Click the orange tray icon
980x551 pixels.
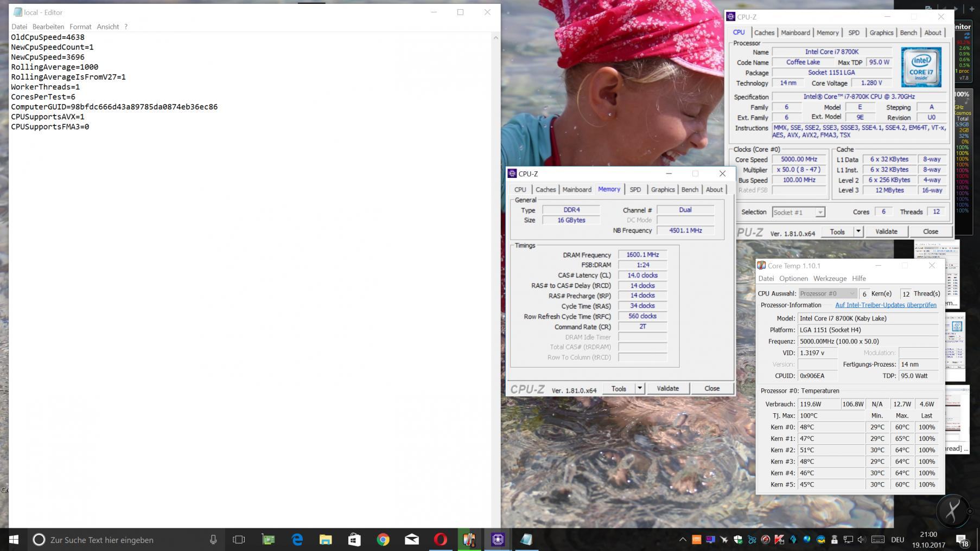[696, 540]
